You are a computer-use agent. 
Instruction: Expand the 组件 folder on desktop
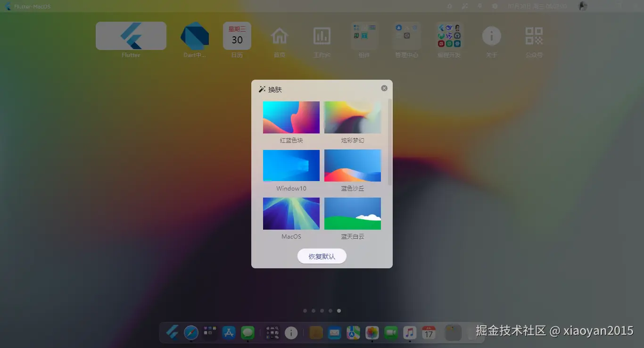point(364,36)
